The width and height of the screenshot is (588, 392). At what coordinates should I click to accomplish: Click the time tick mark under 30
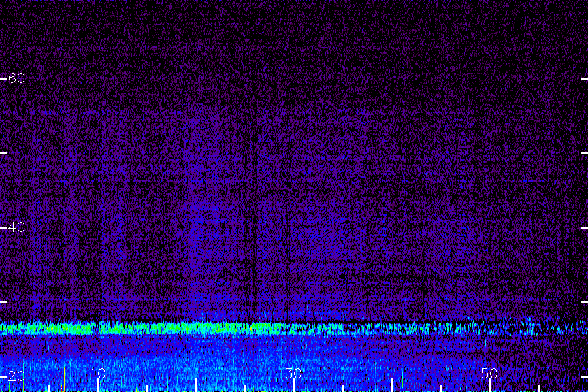[294, 385]
